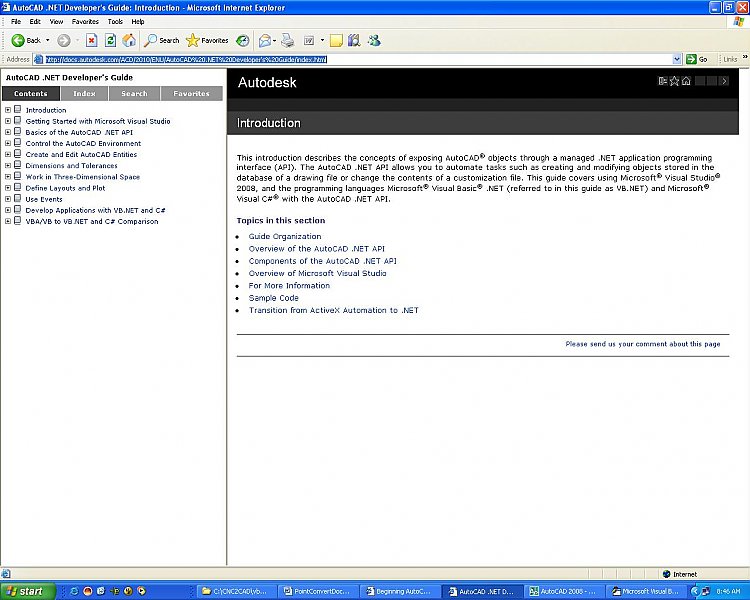This screenshot has width=750, height=600.
Task: Refresh the page using the green arrows icon
Action: coord(110,41)
